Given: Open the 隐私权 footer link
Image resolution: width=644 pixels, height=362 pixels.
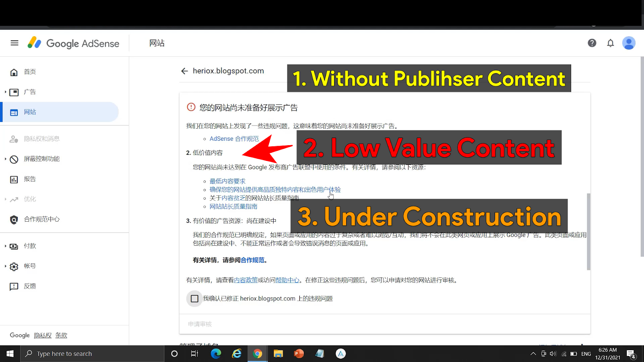Looking at the screenshot, I should 43,335.
